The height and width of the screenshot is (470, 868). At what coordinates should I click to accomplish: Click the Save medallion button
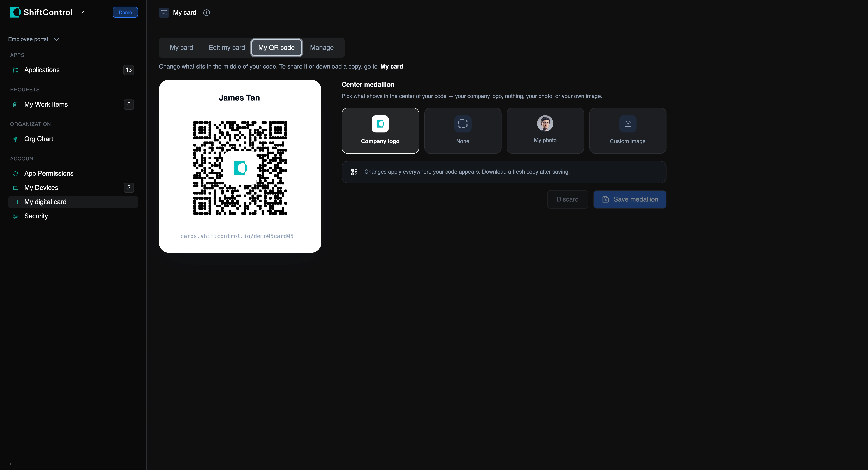tap(630, 199)
